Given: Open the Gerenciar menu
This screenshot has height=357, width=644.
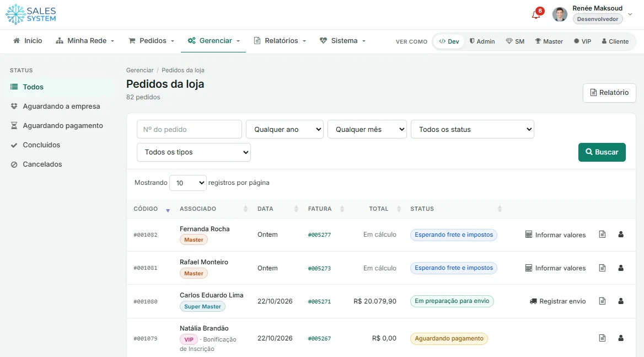Looking at the screenshot, I should 213,41.
